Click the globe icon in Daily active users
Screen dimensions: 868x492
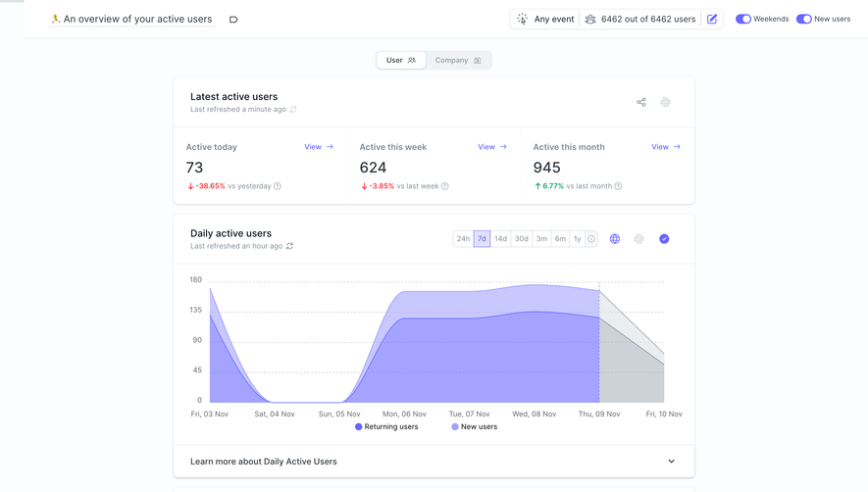pyautogui.click(x=614, y=239)
